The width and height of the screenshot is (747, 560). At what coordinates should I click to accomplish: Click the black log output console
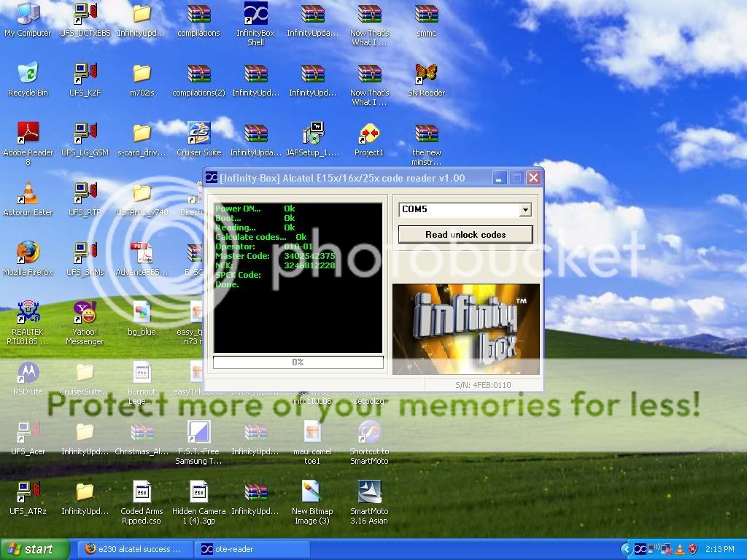(x=298, y=277)
